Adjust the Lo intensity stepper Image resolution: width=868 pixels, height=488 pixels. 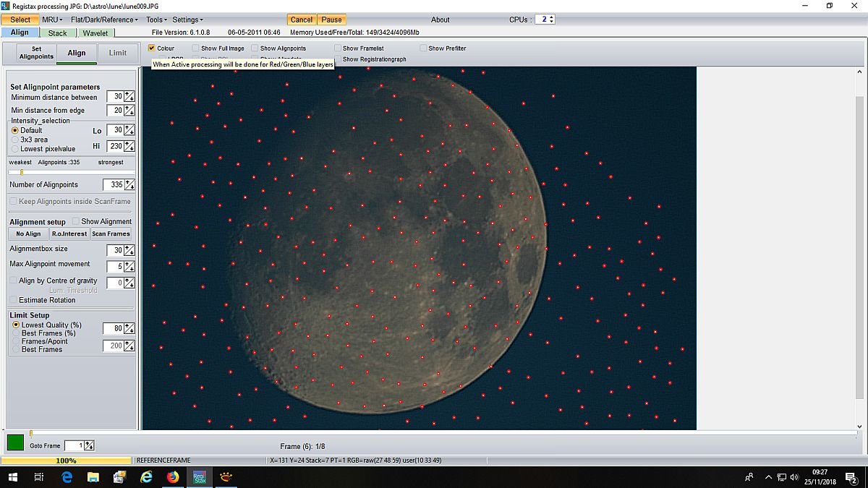coord(129,130)
